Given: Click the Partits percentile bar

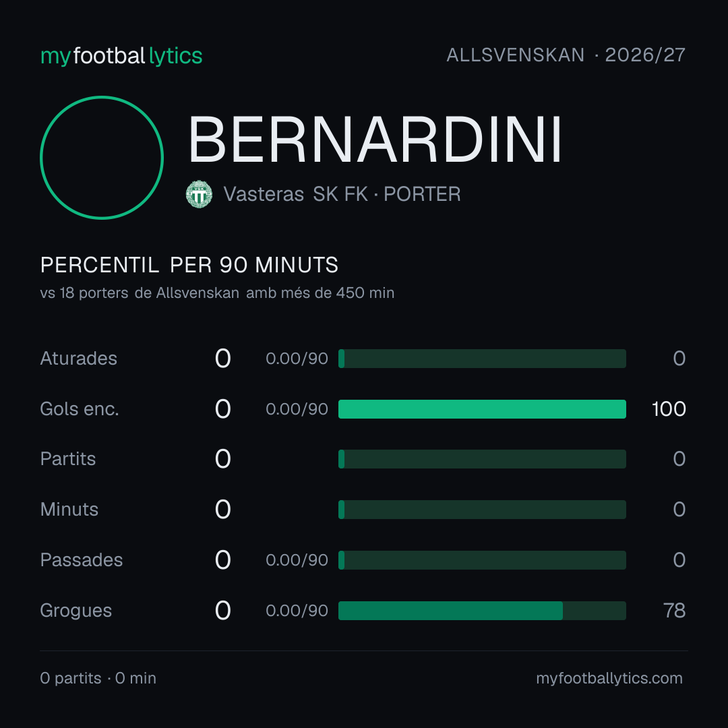Looking at the screenshot, I should pos(482,459).
